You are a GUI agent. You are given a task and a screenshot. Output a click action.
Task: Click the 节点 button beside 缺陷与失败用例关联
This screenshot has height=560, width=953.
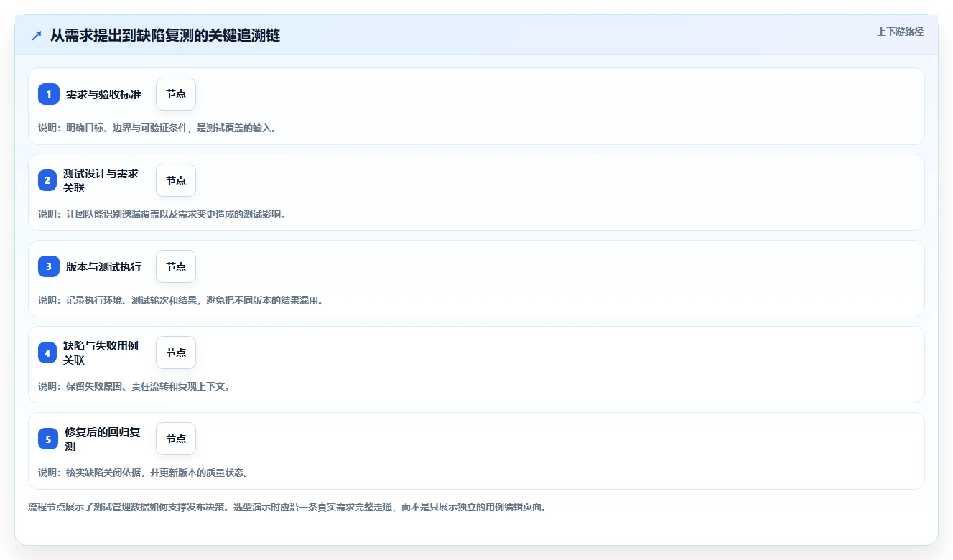(x=176, y=353)
